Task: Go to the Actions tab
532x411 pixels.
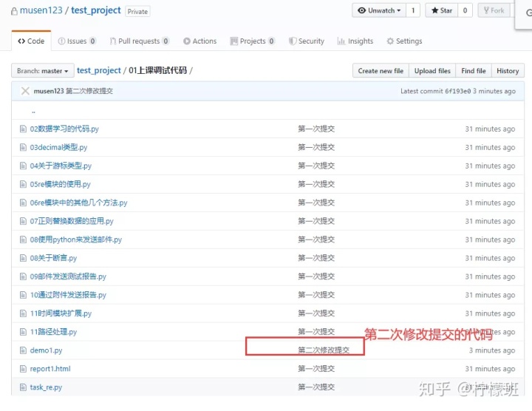Action: tap(199, 41)
